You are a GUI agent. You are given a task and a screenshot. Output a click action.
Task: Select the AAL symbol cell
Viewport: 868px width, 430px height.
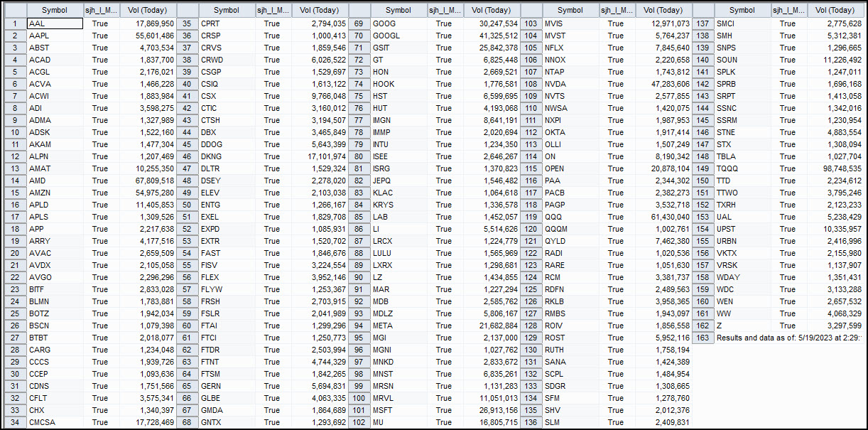tap(55, 23)
